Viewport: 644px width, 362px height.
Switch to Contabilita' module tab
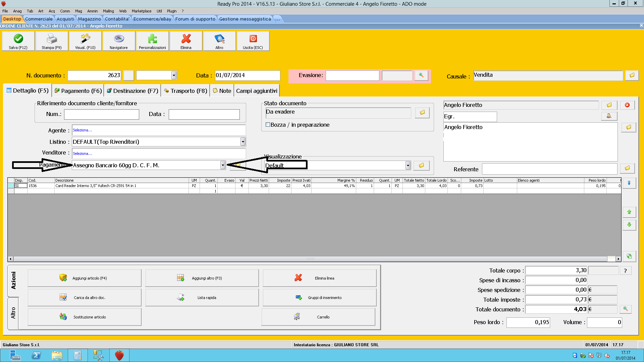click(117, 19)
